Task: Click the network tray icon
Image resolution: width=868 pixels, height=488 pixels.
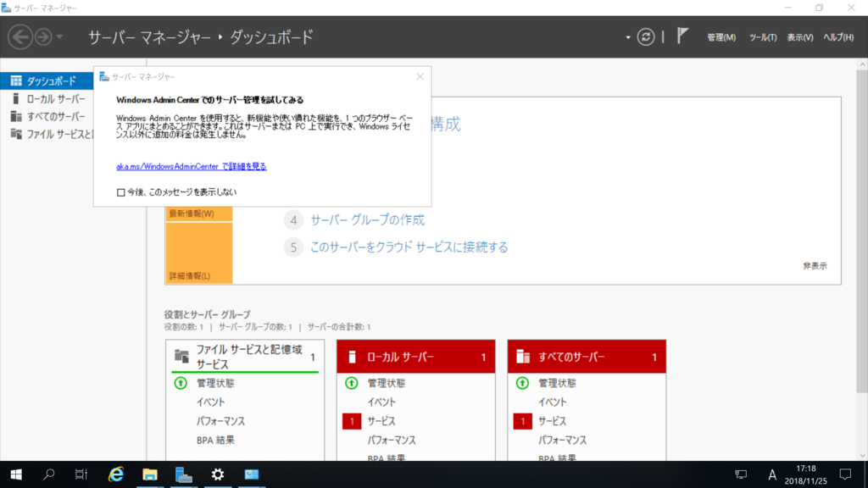Action: coord(741,474)
